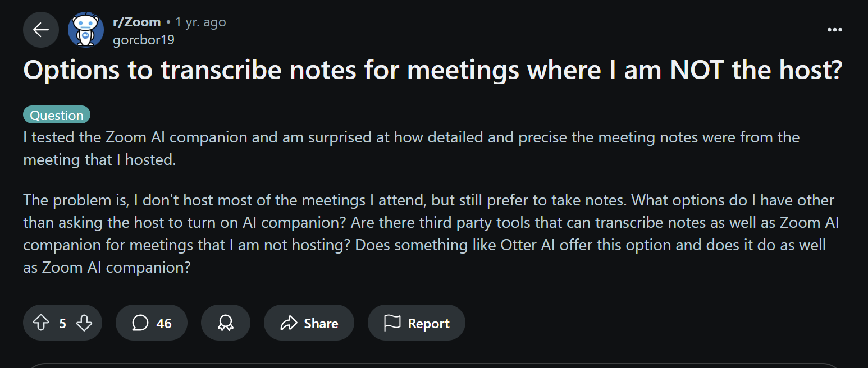Click the paragraph starting "The problem is"

[x=430, y=233]
